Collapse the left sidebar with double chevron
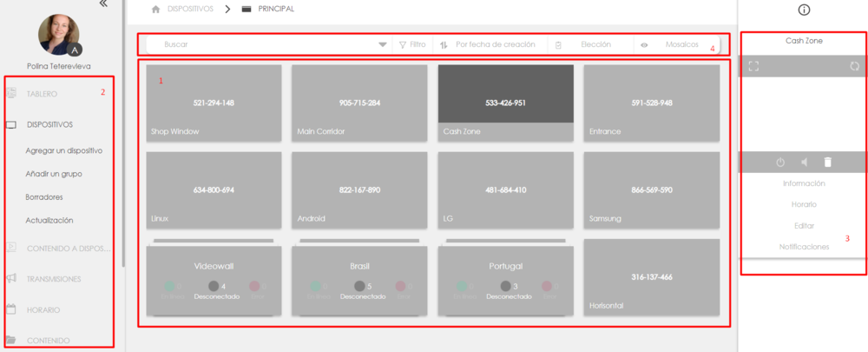 click(103, 3)
